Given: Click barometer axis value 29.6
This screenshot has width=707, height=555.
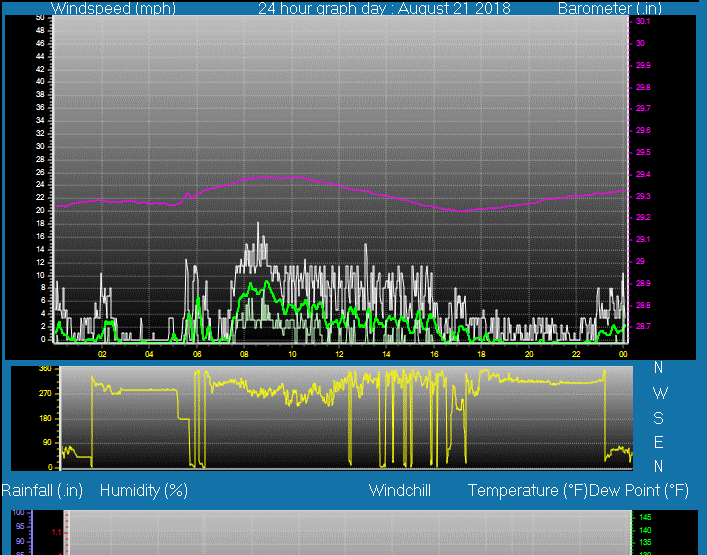Looking at the screenshot, I should click(x=643, y=130).
